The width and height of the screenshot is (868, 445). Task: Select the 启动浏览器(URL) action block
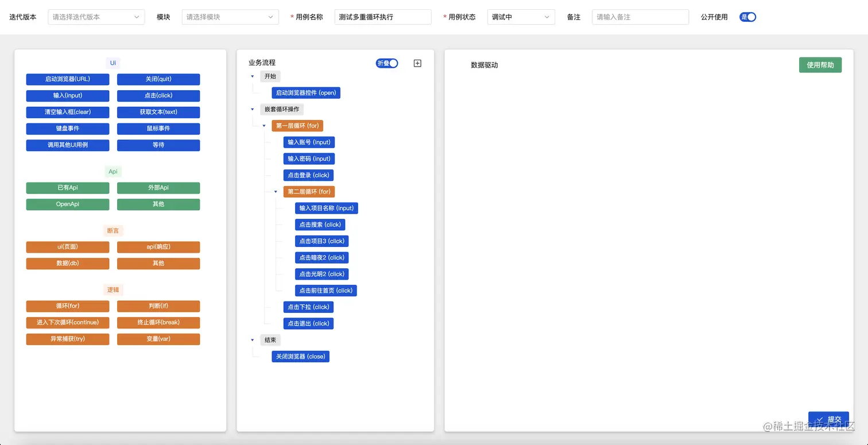tap(67, 79)
